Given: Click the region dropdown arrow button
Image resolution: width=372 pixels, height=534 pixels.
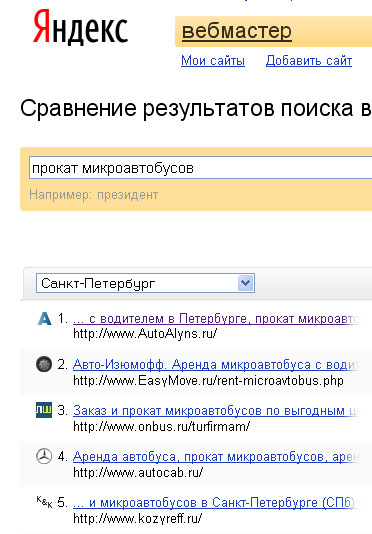Looking at the screenshot, I should pos(246,283).
